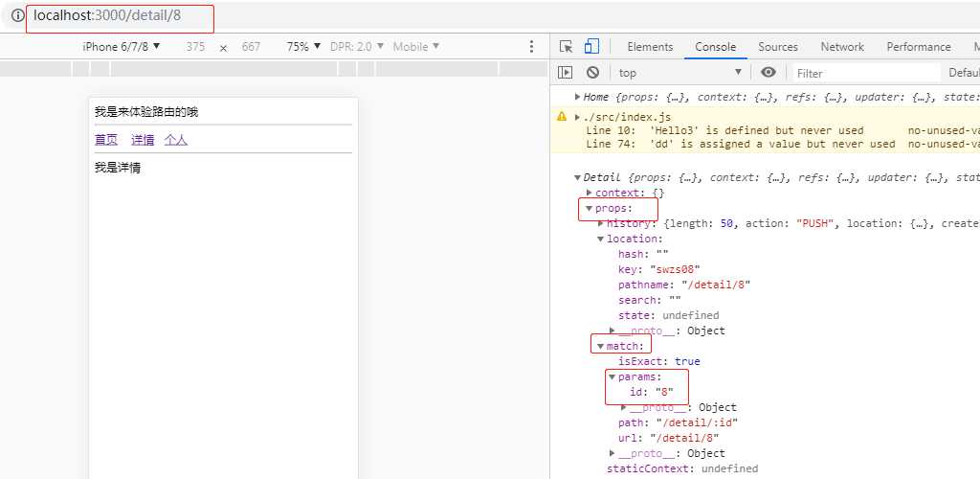980x479 pixels.
Task: Click the site info icon in address bar
Action: click(x=17, y=15)
